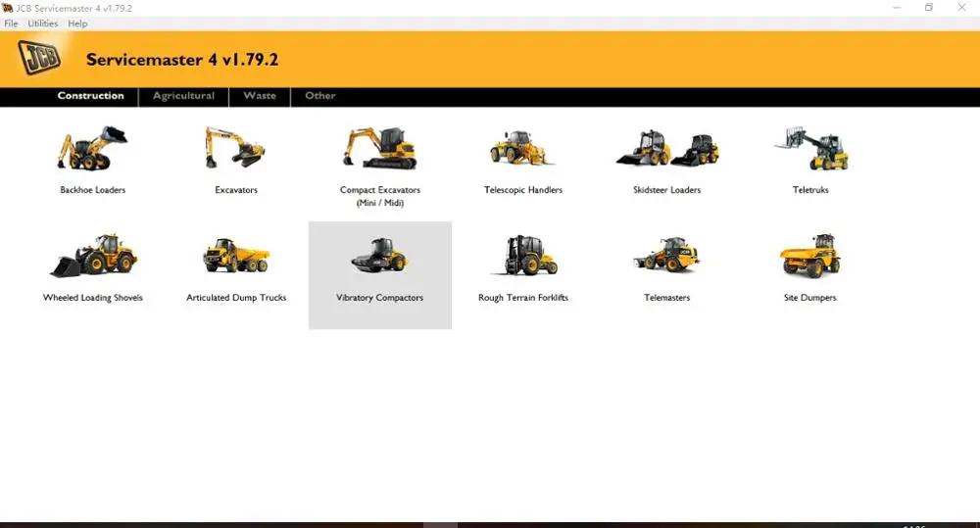Restore down the Servicemaster window
The image size is (980, 528).
tap(929, 8)
